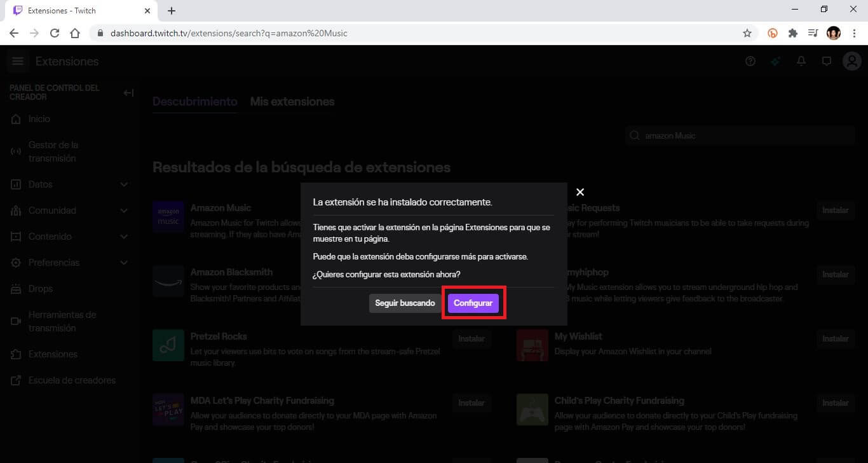Open Inicio in the sidebar
This screenshot has width=868, height=463.
pyautogui.click(x=39, y=119)
